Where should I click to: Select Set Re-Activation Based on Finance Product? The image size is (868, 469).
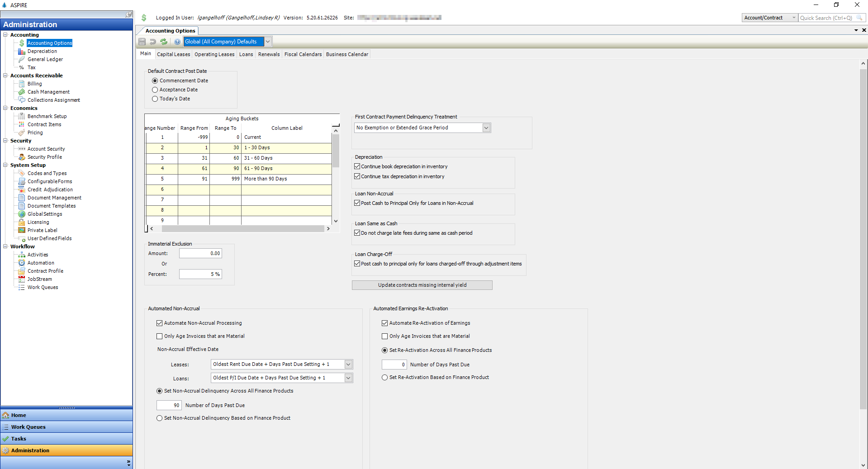[384, 378]
